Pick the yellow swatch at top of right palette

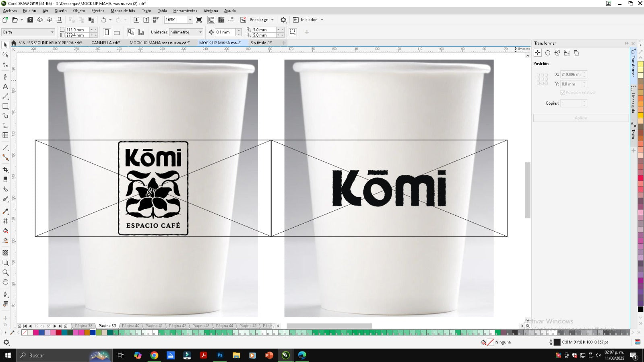pos(640,64)
